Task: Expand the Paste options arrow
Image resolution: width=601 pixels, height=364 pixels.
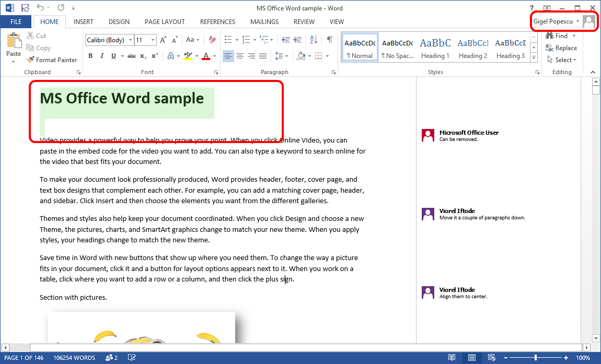Action: point(14,62)
